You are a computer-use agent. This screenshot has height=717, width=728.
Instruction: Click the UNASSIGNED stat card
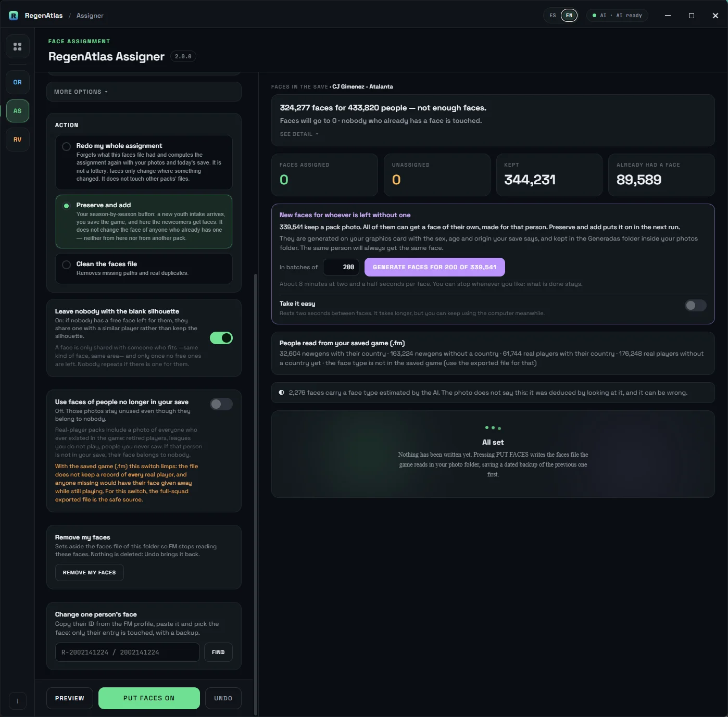coord(437,175)
